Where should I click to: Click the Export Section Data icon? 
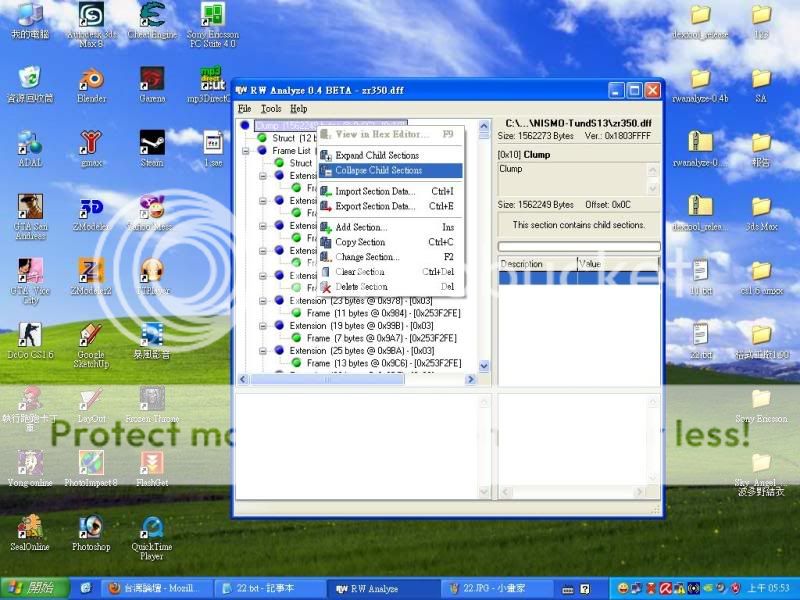click(326, 206)
